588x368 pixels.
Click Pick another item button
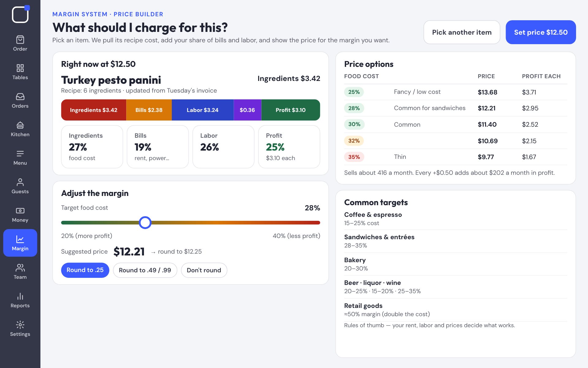[x=462, y=32]
